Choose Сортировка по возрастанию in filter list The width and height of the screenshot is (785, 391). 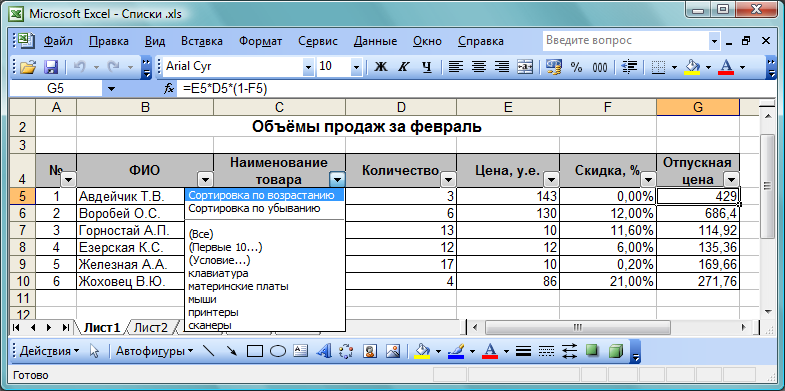264,195
